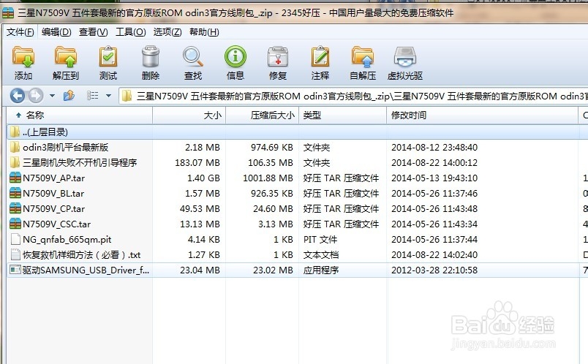Open the 工具(O) menu
This screenshot has height=364, width=588.
(130, 32)
